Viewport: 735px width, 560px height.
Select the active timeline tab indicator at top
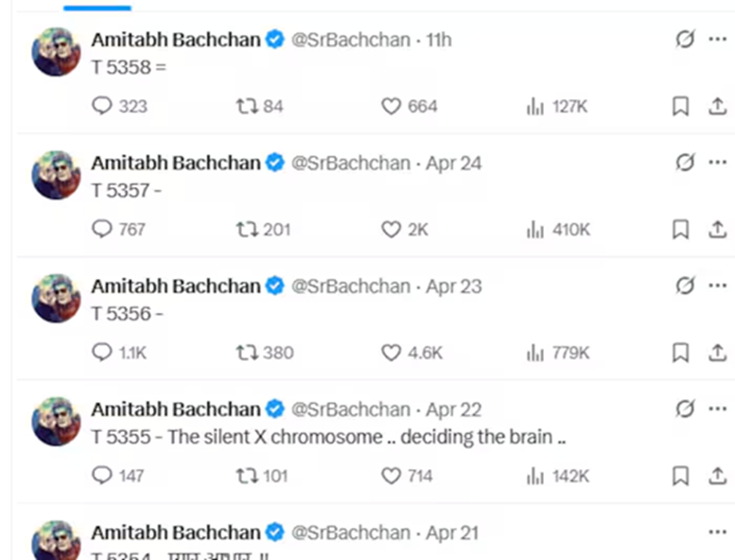point(97,8)
